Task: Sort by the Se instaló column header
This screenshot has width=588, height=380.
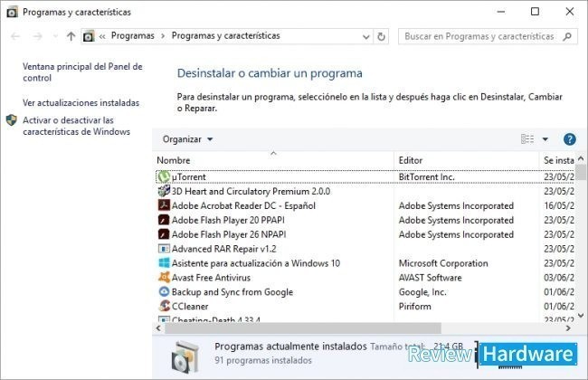Action: (x=558, y=160)
